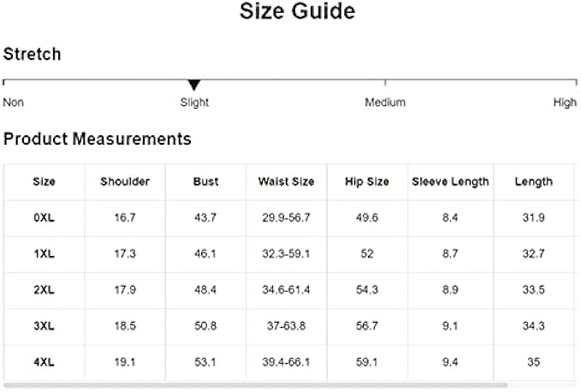Click the "Size Guide" title
The height and width of the screenshot is (392, 581).
[x=297, y=12]
